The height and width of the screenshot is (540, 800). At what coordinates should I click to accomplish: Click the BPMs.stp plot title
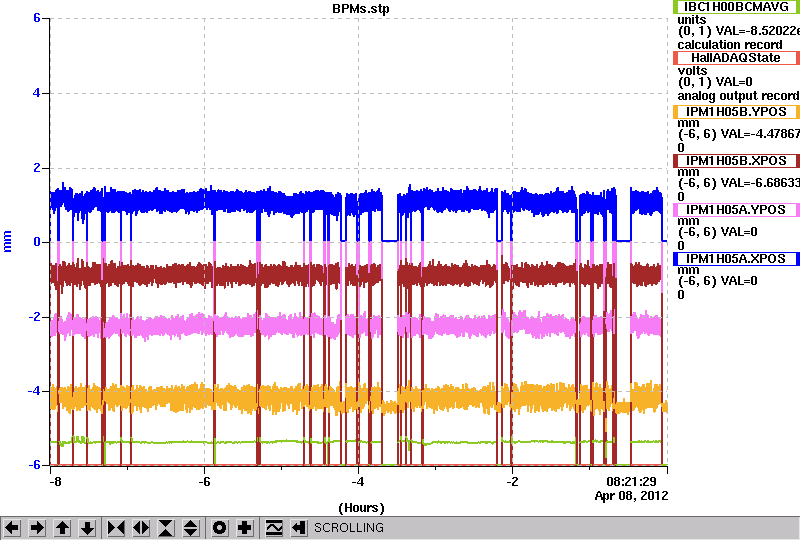[360, 9]
